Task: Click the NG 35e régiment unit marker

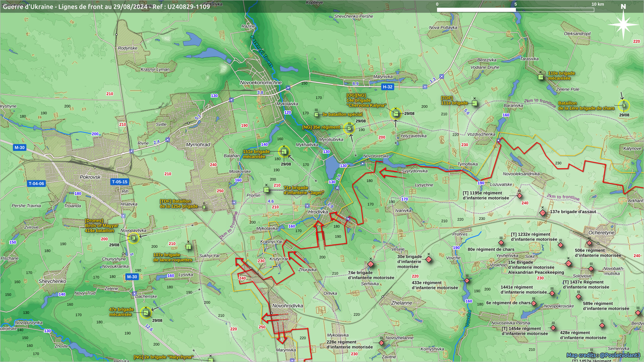Action: point(349,128)
